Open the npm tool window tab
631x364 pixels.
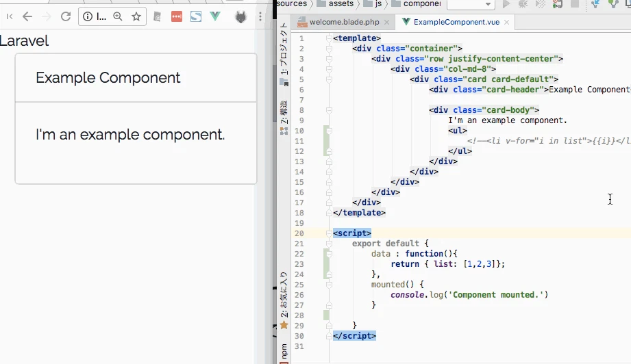coord(284,352)
